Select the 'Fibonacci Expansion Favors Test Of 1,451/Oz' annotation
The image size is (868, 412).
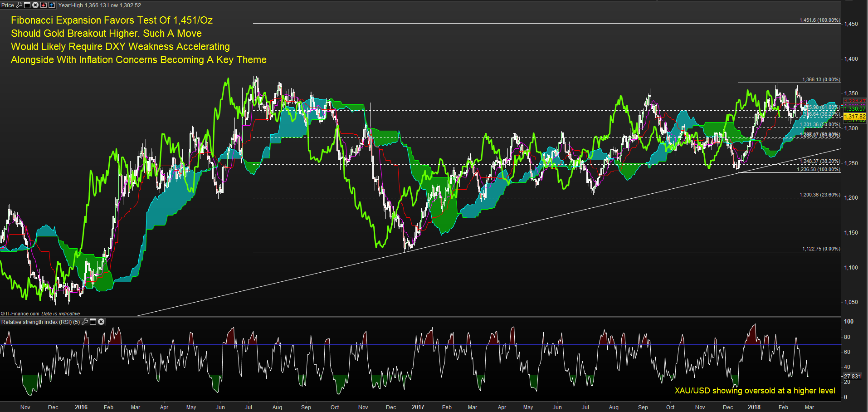112,20
